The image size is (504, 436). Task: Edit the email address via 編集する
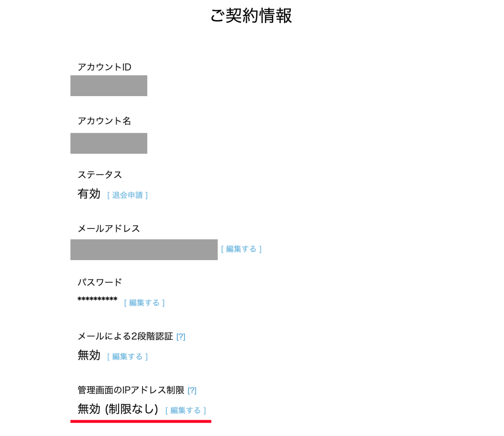pyautogui.click(x=241, y=249)
